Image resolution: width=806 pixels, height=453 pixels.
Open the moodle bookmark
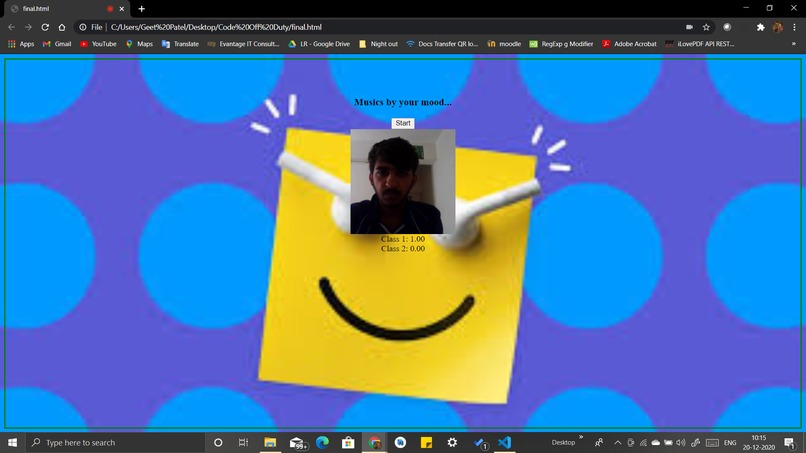(504, 44)
